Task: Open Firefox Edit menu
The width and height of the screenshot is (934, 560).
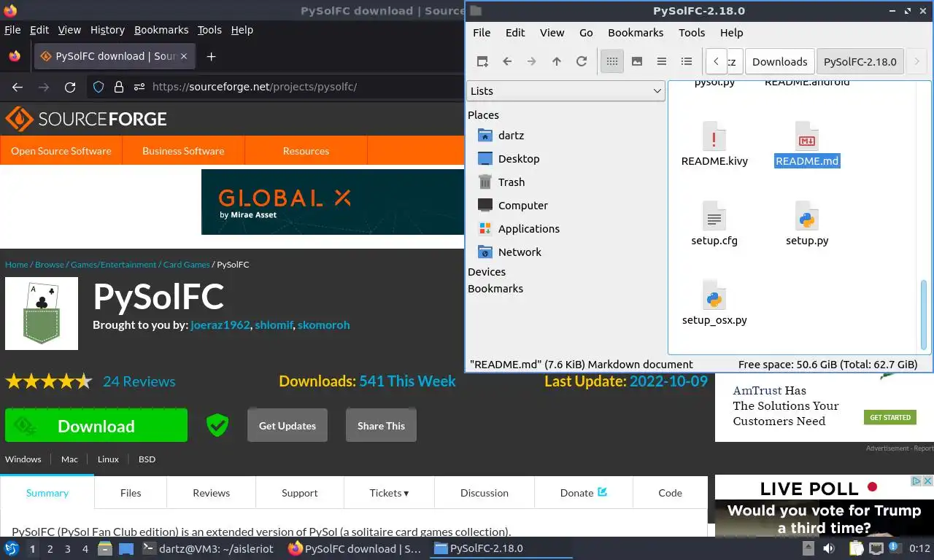Action: 39,30
